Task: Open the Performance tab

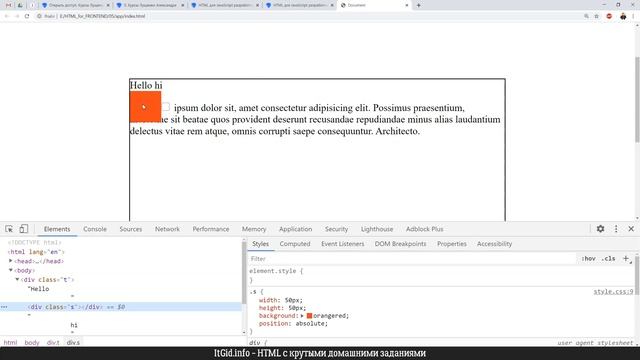Action: (211, 229)
